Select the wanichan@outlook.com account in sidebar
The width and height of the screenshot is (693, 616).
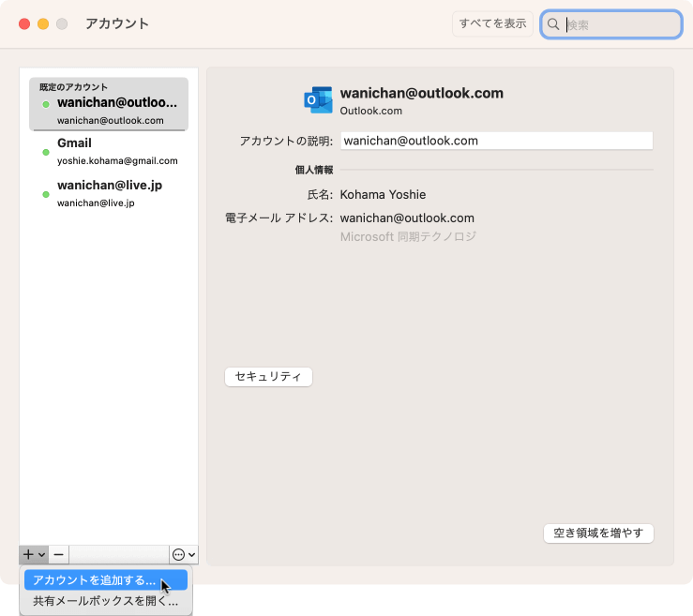[x=109, y=104]
